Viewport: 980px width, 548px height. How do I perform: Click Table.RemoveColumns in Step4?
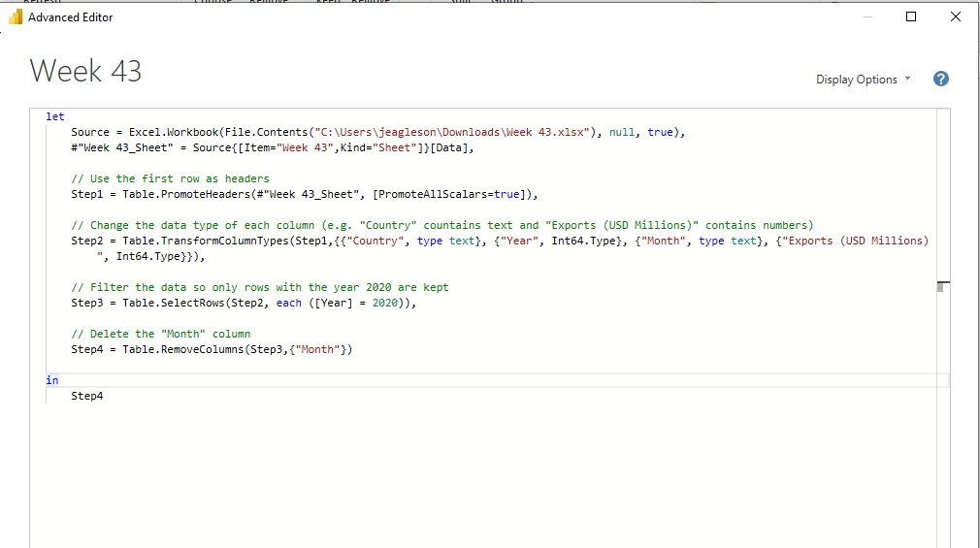183,349
